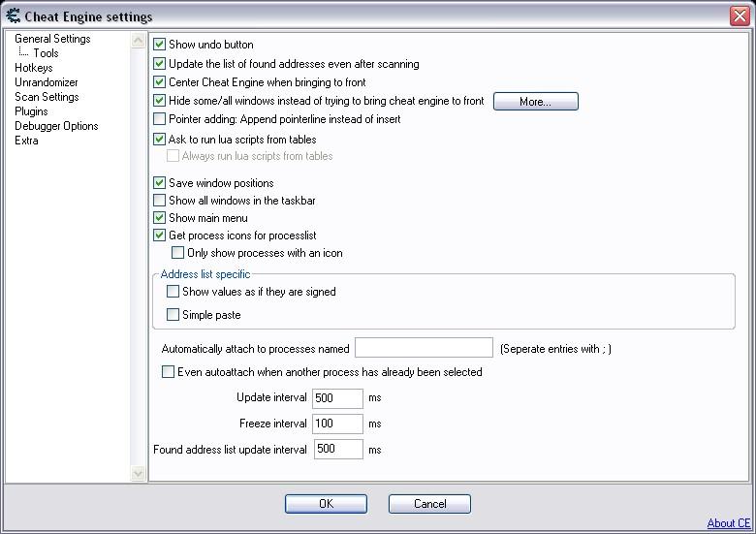Enable Show all windows in the taskbar
Viewport: 756px width, 534px height.
[159, 200]
